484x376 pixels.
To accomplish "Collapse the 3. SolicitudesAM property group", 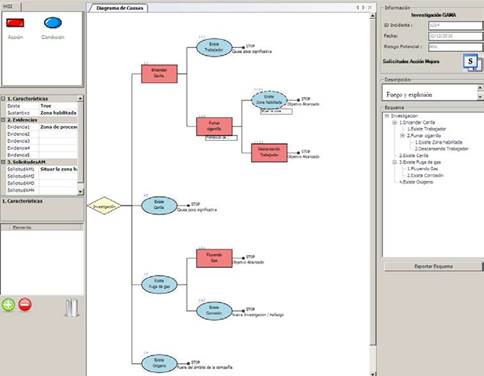I will pyautogui.click(x=3, y=162).
